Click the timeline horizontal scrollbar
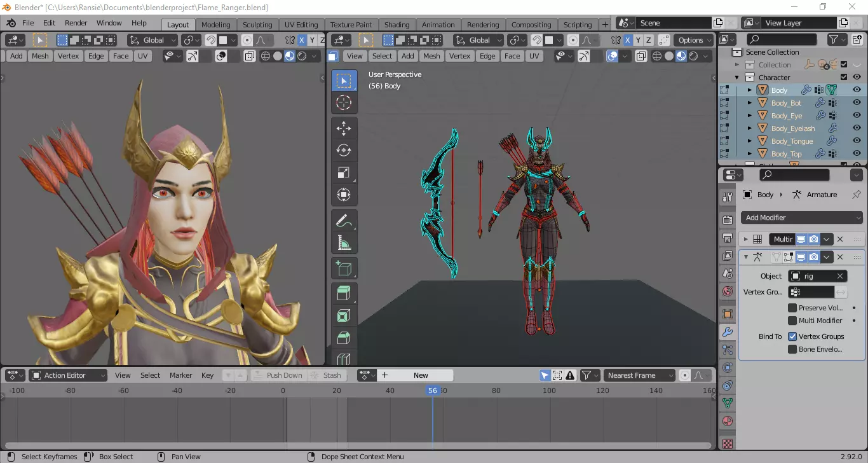Screen dimensions: 868x463 [358, 446]
